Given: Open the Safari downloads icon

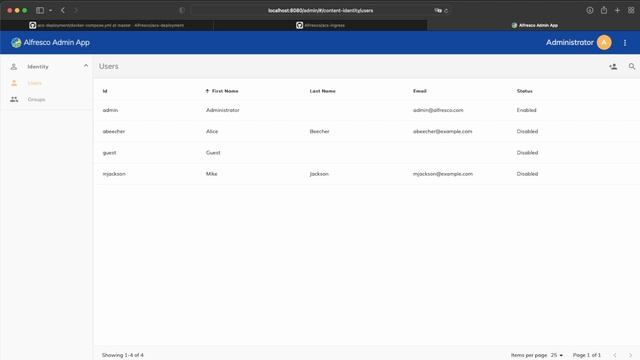Looking at the screenshot, I should pos(590,11).
